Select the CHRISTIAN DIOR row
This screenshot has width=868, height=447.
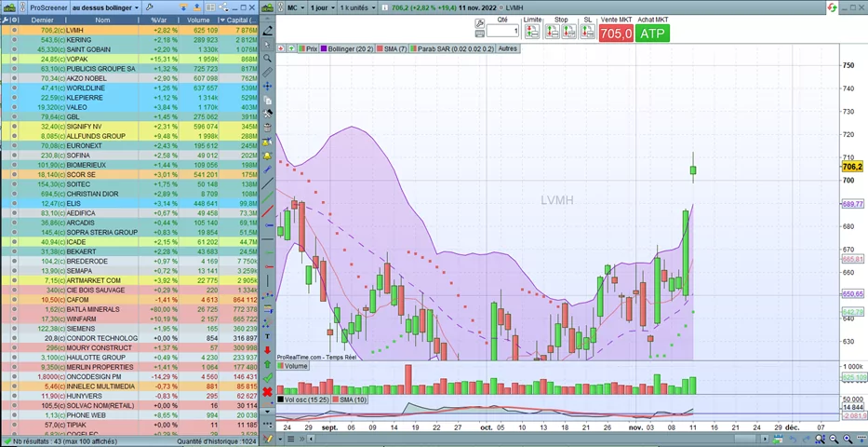pos(129,194)
